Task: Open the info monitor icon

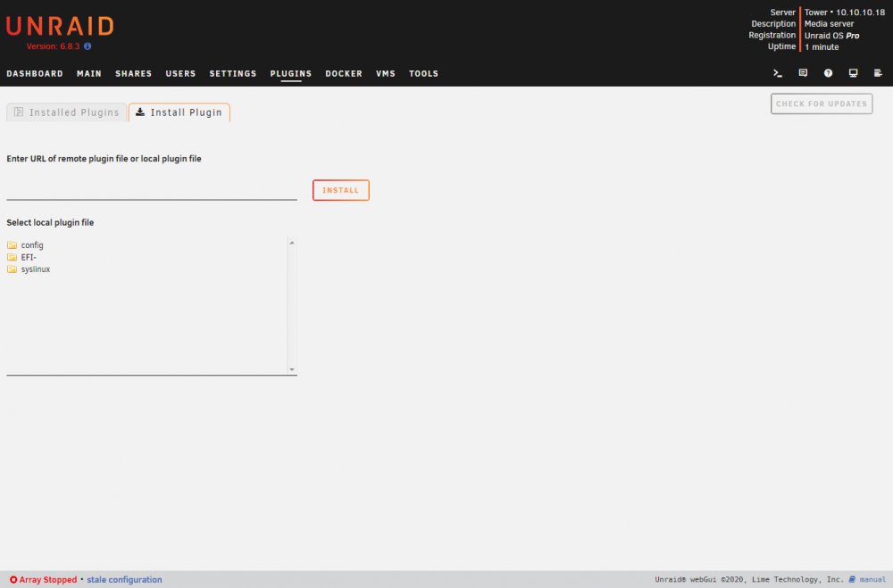Action: pos(853,73)
